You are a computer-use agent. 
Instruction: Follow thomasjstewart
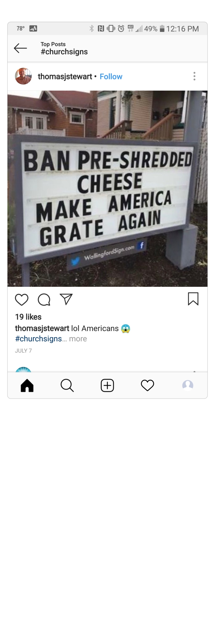tap(111, 77)
